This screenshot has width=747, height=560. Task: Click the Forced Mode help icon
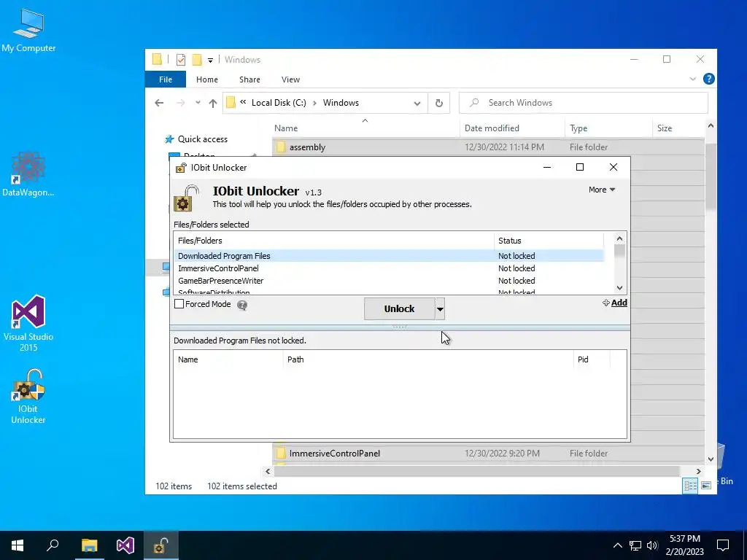242,305
